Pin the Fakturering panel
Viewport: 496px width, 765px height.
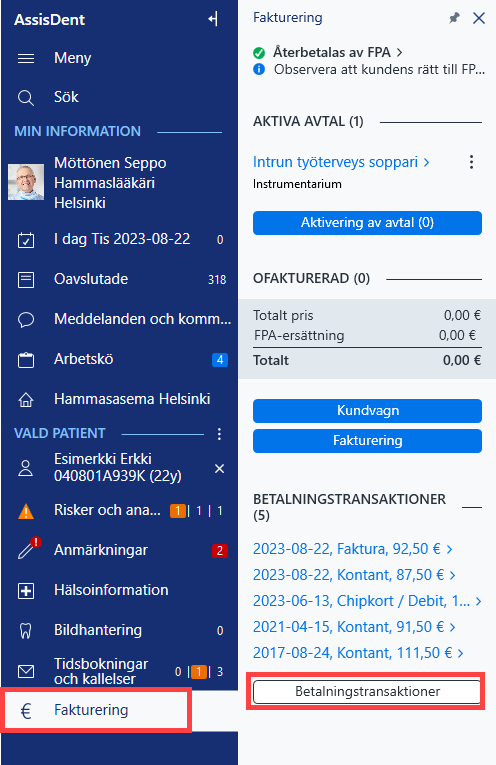pos(454,19)
